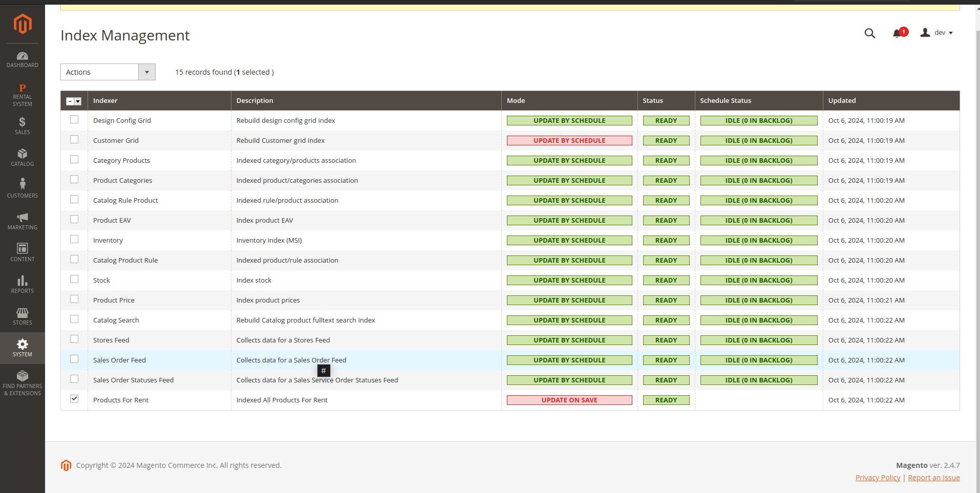Viewport: 980px width, 493px height.
Task: Open the Catalog menu
Action: coord(23,158)
